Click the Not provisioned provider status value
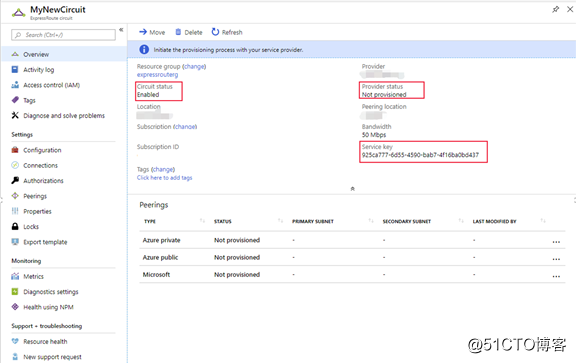 coord(384,94)
